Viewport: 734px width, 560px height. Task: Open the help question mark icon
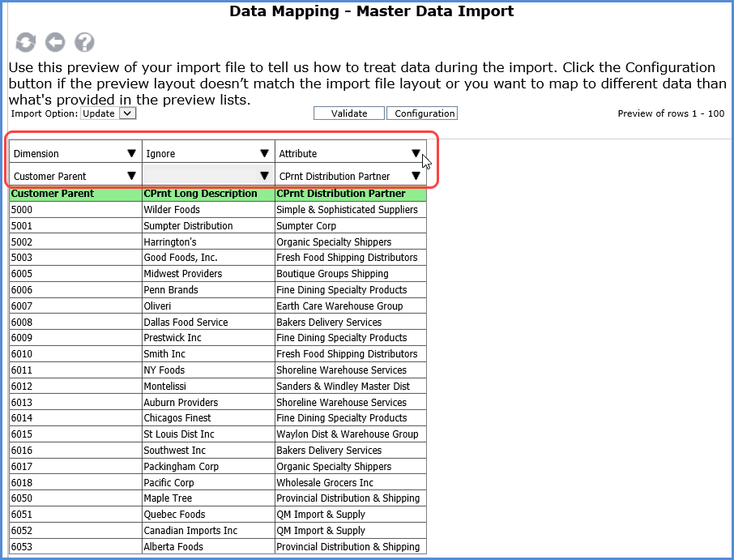tap(84, 42)
